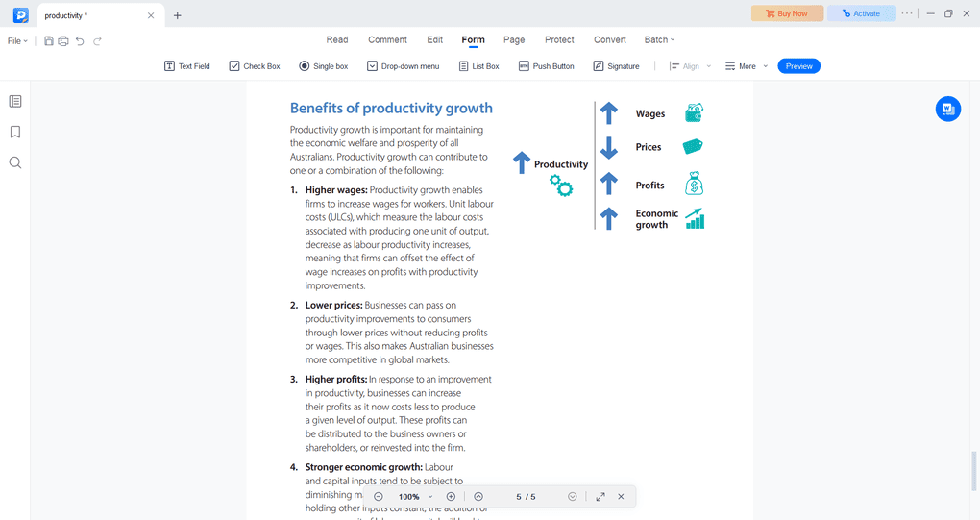Click the 'Higher profits:' bold text

pyautogui.click(x=336, y=380)
